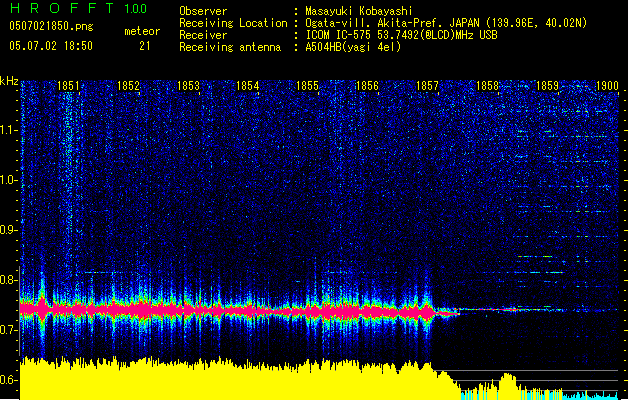Click the 1.1 kHz frequency label
The width and height of the screenshot is (629, 400).
(x=8, y=130)
